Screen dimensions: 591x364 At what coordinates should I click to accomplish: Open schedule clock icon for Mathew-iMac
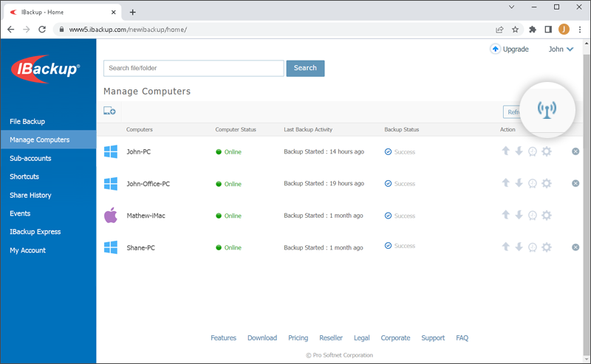532,216
